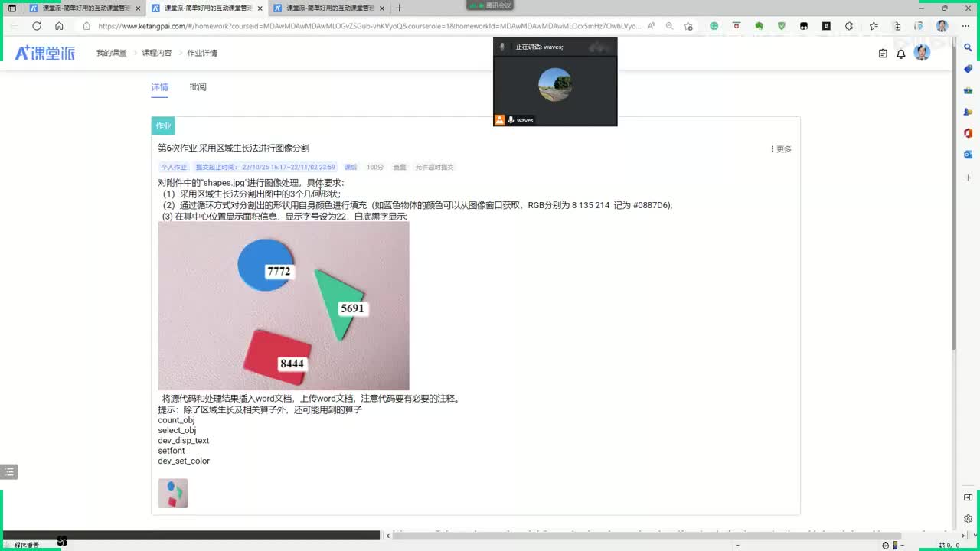Toggle read aloud icon in address bar
This screenshot has height=551, width=980.
pos(651,25)
